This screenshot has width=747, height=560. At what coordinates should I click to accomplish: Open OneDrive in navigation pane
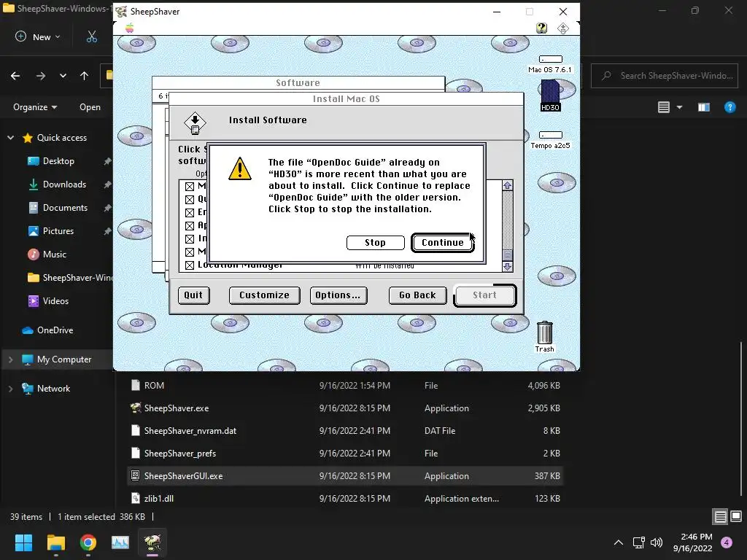55,330
